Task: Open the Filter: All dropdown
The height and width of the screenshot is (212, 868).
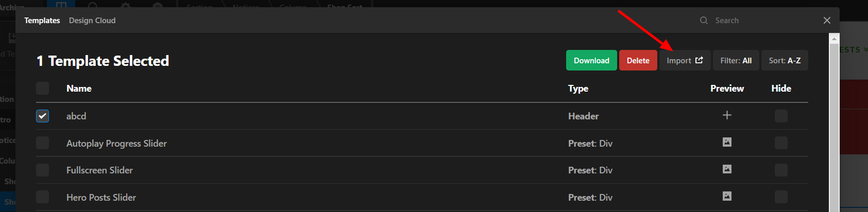Action: [736, 61]
